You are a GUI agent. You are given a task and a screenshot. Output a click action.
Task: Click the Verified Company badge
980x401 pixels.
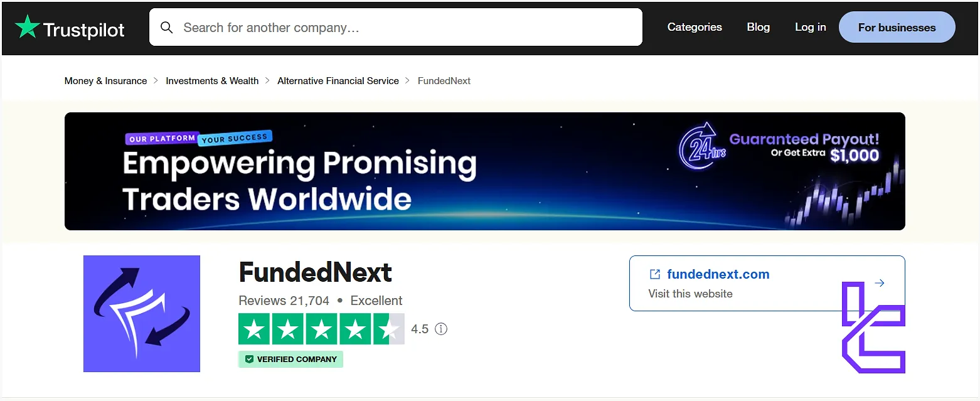point(290,359)
